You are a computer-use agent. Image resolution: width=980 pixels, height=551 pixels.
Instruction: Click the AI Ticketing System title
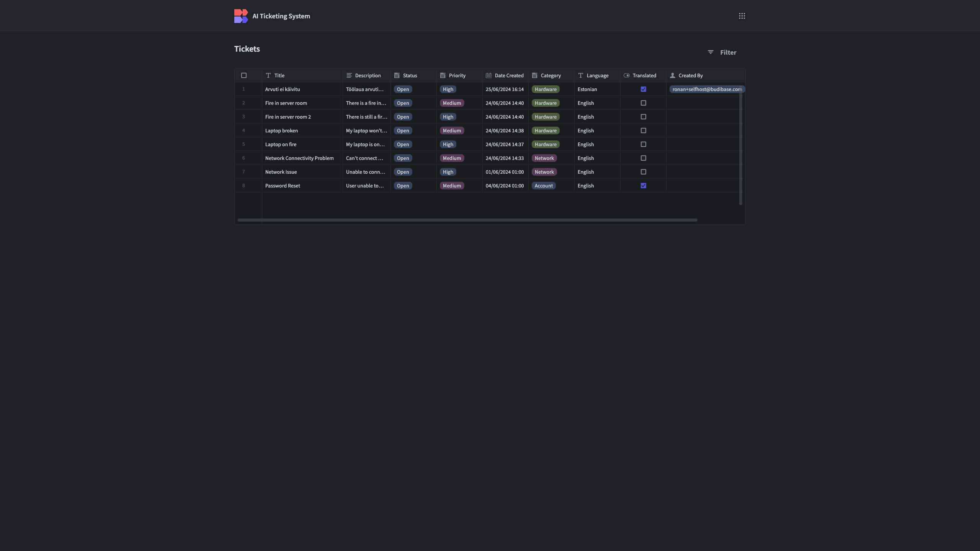coord(281,16)
